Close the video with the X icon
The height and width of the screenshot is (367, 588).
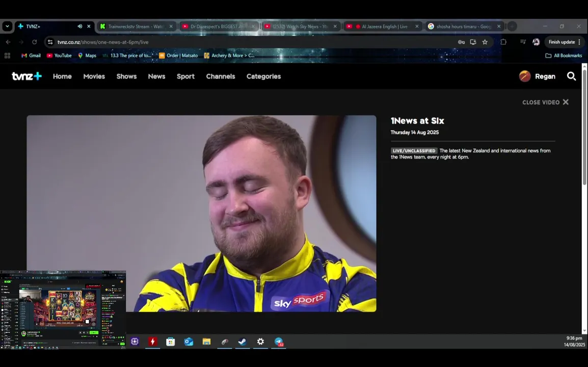pyautogui.click(x=566, y=102)
